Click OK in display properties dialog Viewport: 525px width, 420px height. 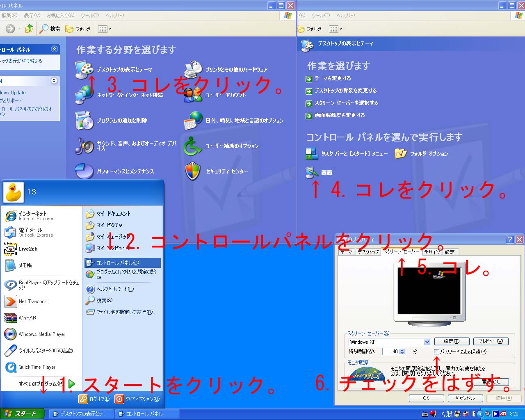[x=426, y=398]
